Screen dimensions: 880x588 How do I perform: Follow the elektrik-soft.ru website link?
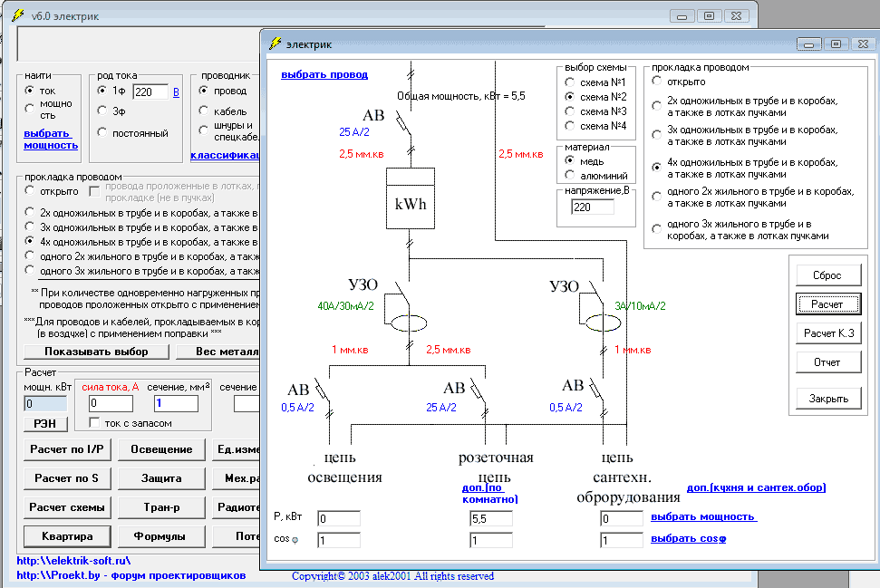[x=73, y=561]
